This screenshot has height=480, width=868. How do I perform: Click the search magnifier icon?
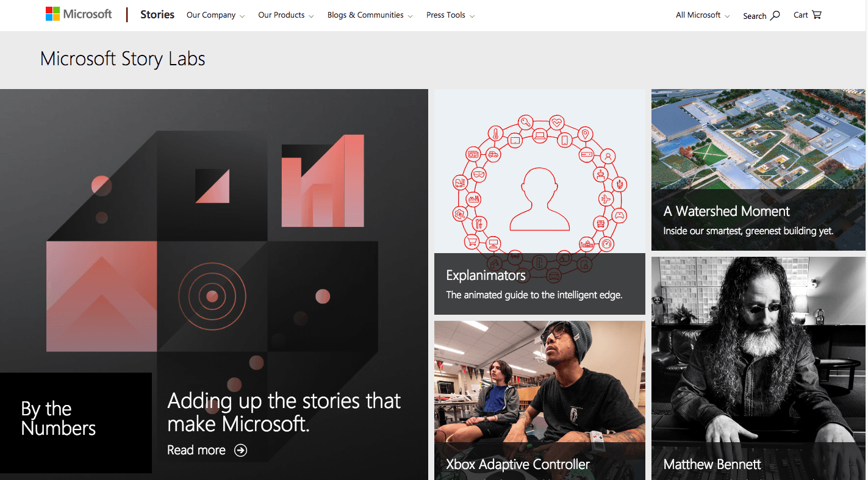[x=775, y=15]
